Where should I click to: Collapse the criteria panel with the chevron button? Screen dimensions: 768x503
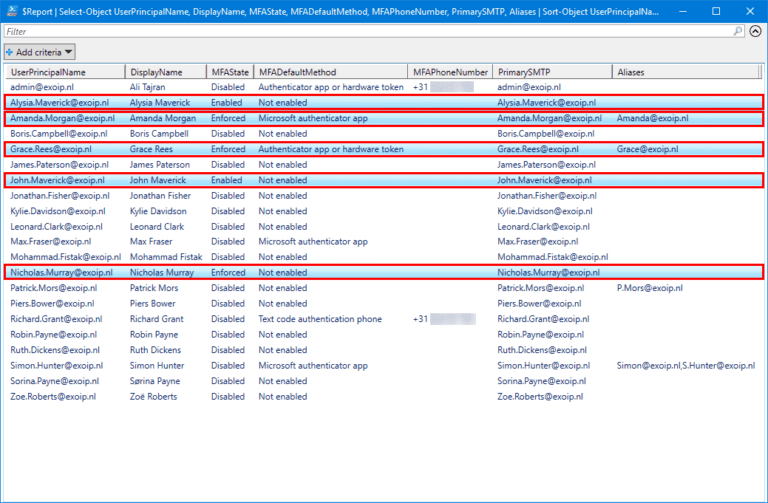(x=756, y=31)
